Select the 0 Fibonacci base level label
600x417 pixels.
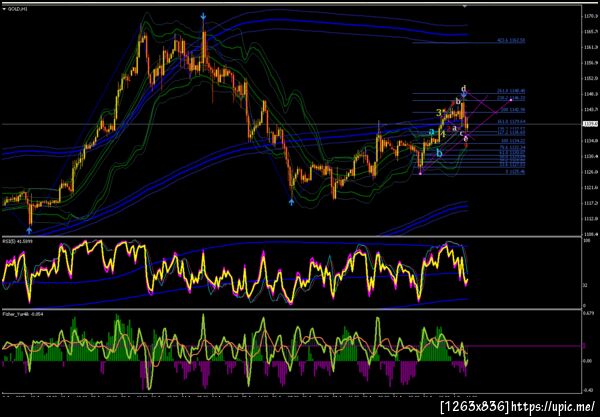click(x=515, y=172)
